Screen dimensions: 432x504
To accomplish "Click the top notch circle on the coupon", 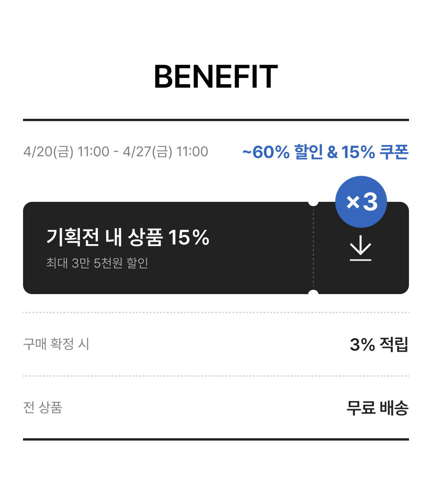I will [x=313, y=202].
